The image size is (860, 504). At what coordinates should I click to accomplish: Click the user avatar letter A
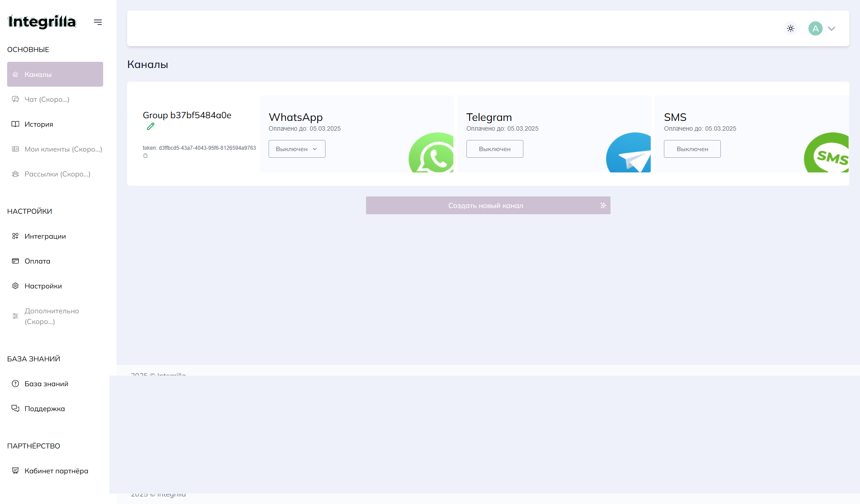pyautogui.click(x=815, y=28)
